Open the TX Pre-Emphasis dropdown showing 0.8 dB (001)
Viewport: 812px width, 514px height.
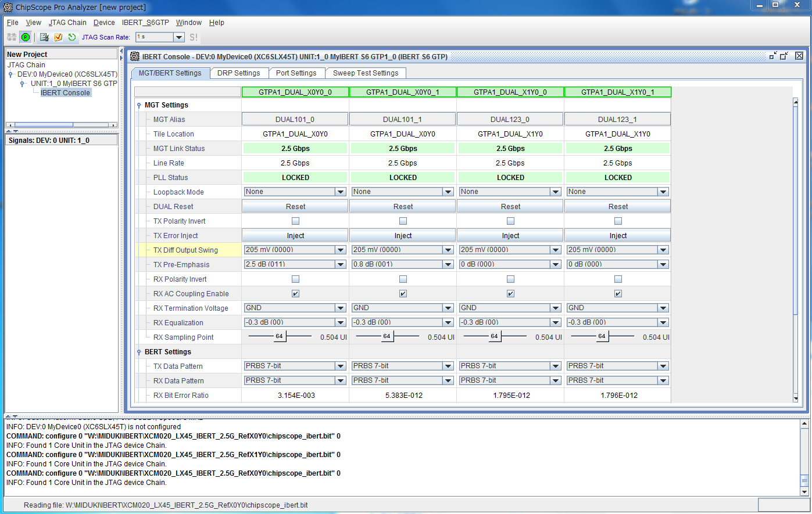pyautogui.click(x=448, y=264)
